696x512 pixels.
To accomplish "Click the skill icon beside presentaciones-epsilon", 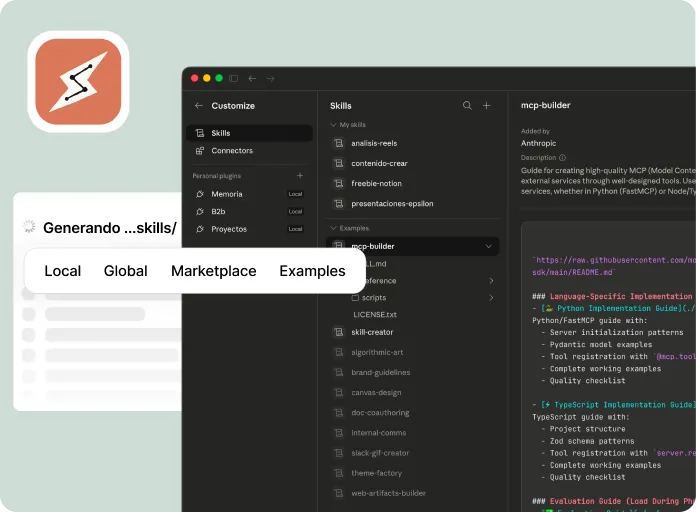I will click(339, 203).
